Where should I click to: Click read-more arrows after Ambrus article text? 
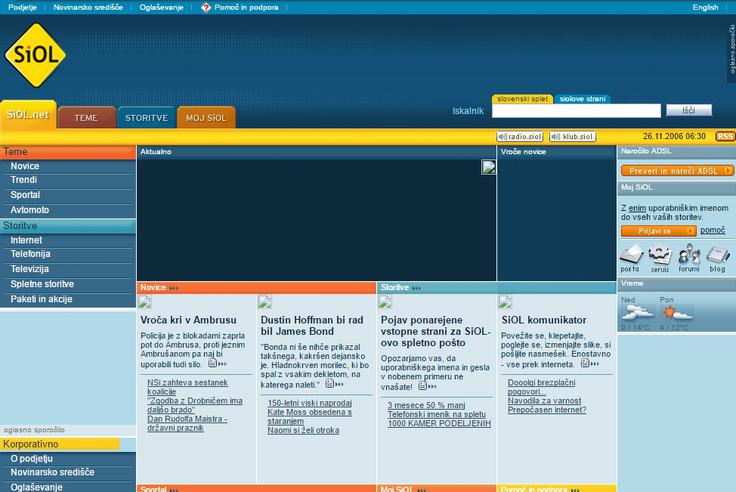pos(217,364)
